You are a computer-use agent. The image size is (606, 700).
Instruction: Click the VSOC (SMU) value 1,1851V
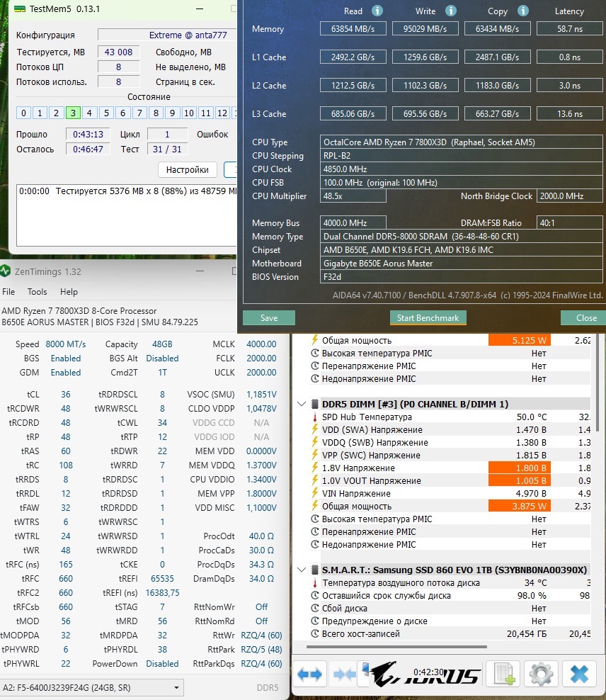[261, 394]
